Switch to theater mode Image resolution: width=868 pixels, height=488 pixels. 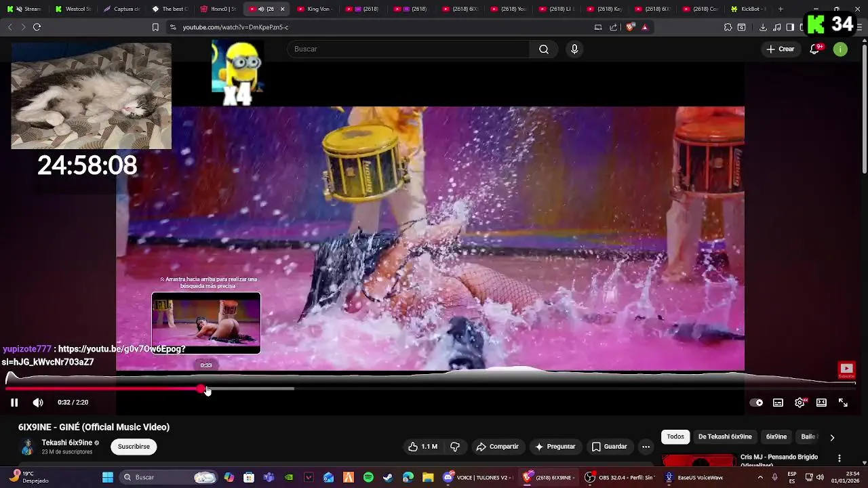(821, 403)
